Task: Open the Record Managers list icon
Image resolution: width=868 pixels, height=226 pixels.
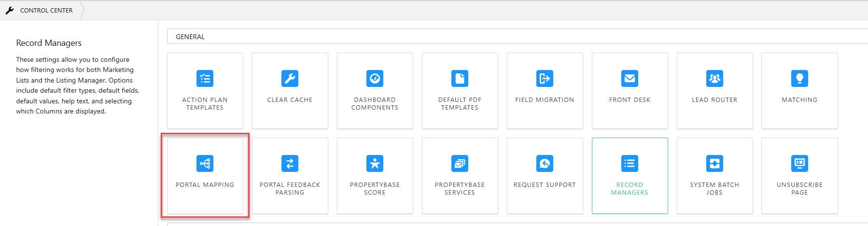Action: click(630, 163)
